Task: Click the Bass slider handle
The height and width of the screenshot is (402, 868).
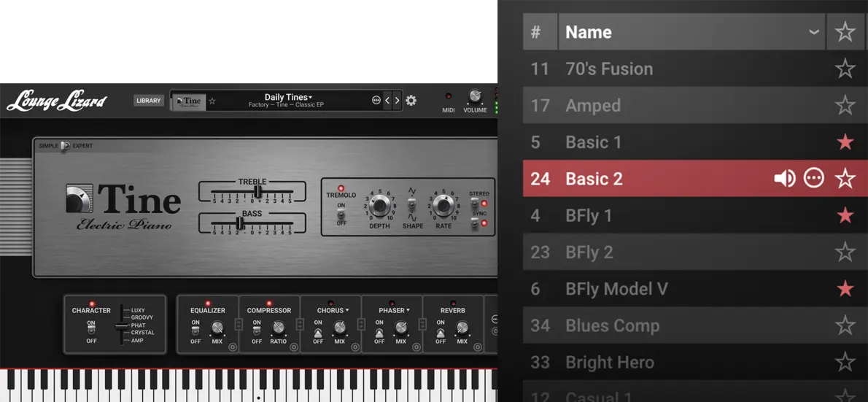Action: pyautogui.click(x=240, y=223)
